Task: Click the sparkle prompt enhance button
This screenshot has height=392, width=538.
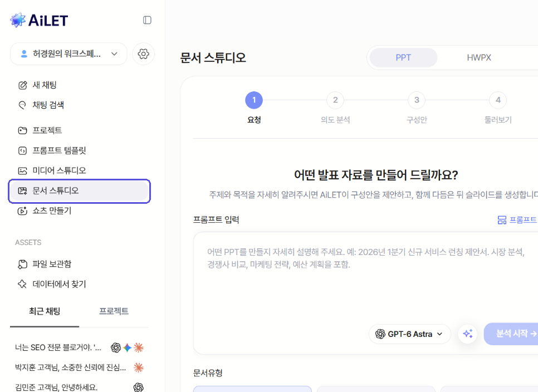Action: pyautogui.click(x=468, y=334)
